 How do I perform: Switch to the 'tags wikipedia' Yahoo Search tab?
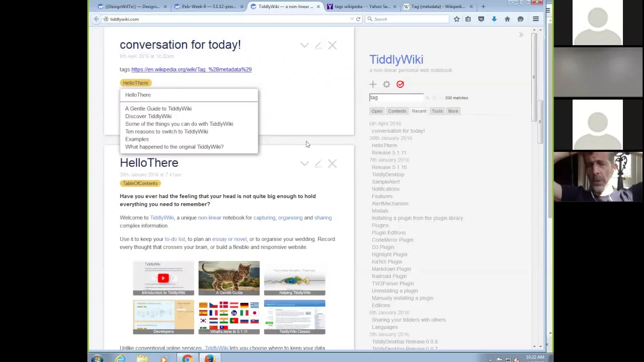362,7
